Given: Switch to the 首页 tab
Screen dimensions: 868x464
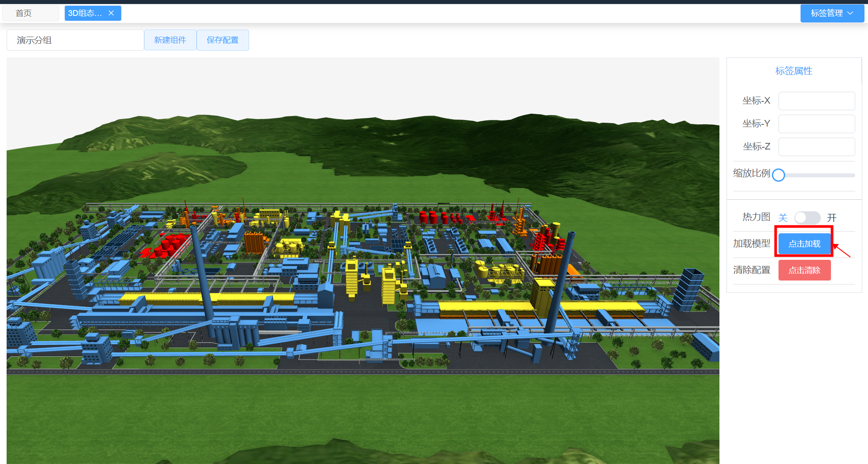Looking at the screenshot, I should coord(24,13).
